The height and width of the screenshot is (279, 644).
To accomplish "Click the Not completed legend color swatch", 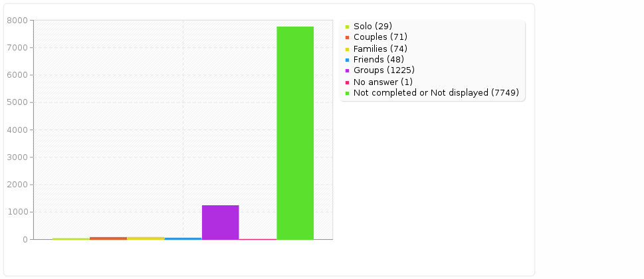I will (x=347, y=94).
